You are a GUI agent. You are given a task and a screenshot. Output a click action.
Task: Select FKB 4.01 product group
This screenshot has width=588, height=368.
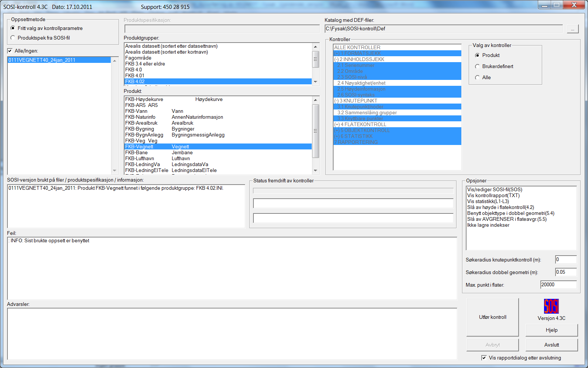(218, 75)
